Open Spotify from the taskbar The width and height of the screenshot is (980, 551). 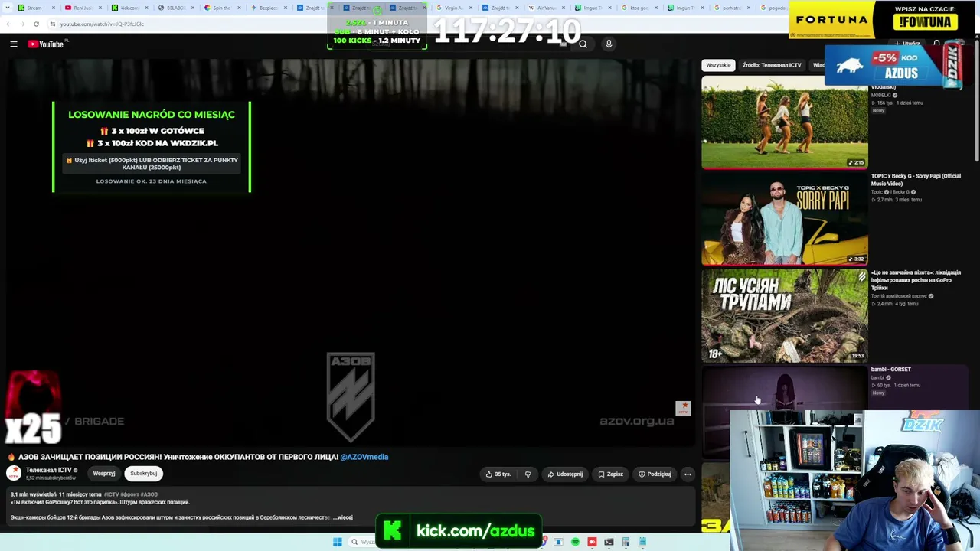point(575,543)
